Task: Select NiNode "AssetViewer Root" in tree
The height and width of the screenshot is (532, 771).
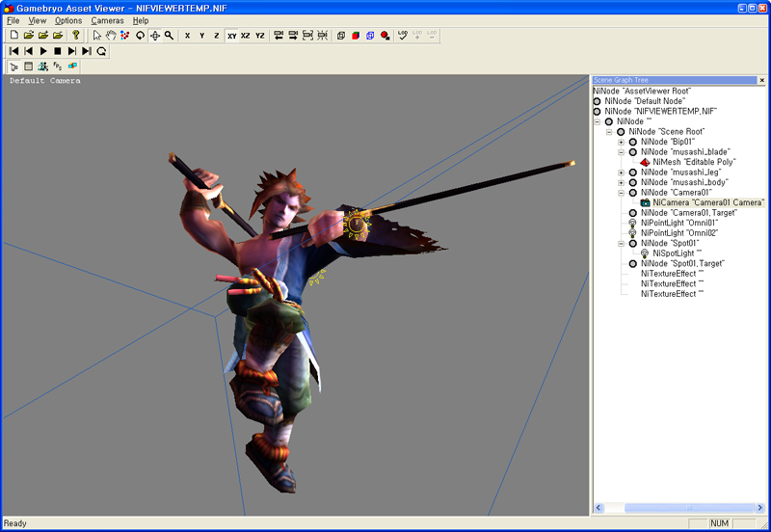Action: pyautogui.click(x=642, y=91)
